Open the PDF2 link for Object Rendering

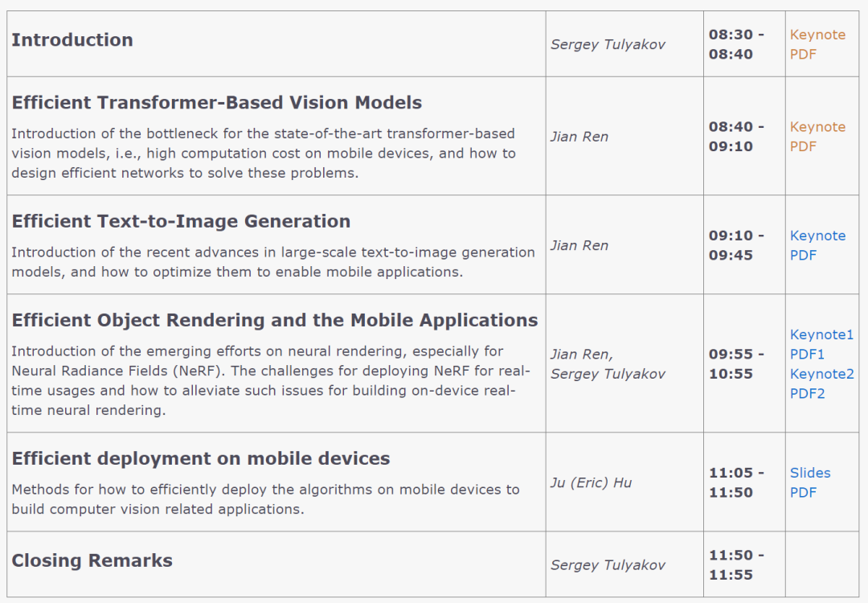point(807,394)
